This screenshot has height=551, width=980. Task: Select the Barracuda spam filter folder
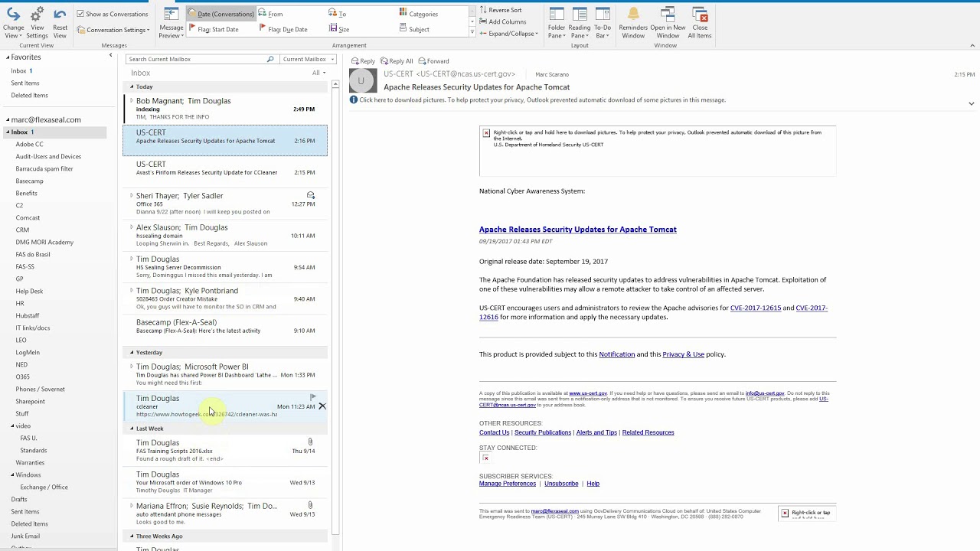[44, 169]
